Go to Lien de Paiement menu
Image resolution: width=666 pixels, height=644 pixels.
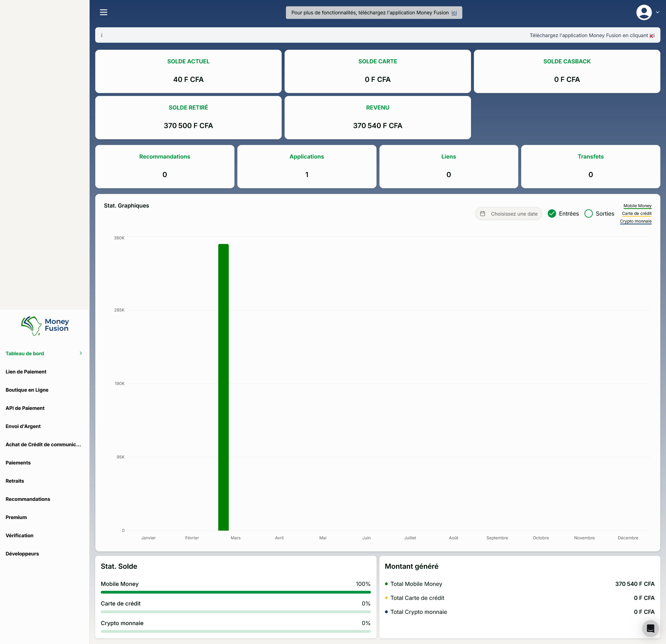(26, 372)
